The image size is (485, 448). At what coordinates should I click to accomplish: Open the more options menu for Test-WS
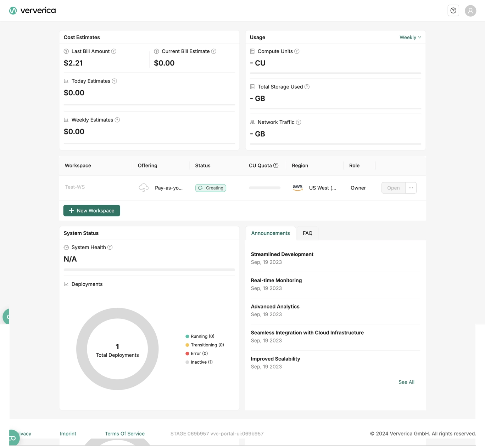(411, 188)
